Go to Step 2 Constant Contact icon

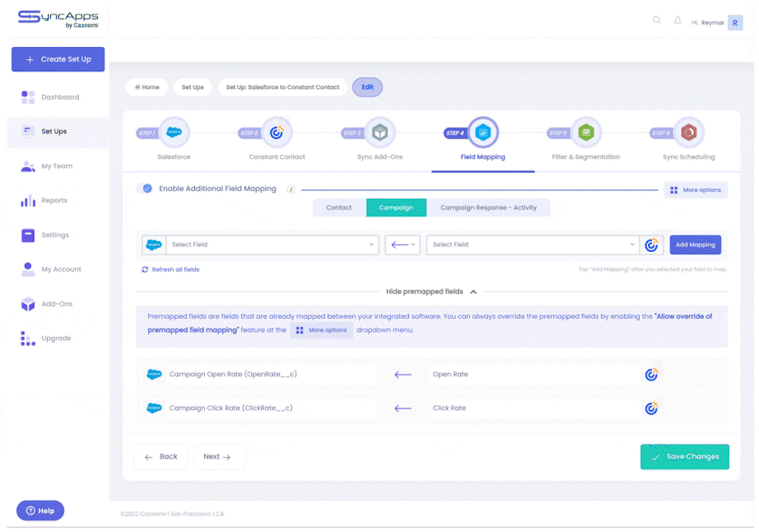pyautogui.click(x=277, y=132)
